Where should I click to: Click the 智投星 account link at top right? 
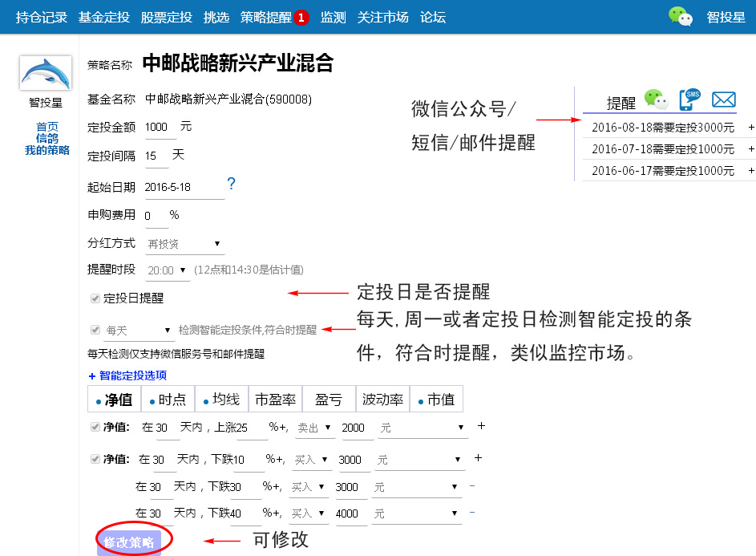[x=726, y=18]
